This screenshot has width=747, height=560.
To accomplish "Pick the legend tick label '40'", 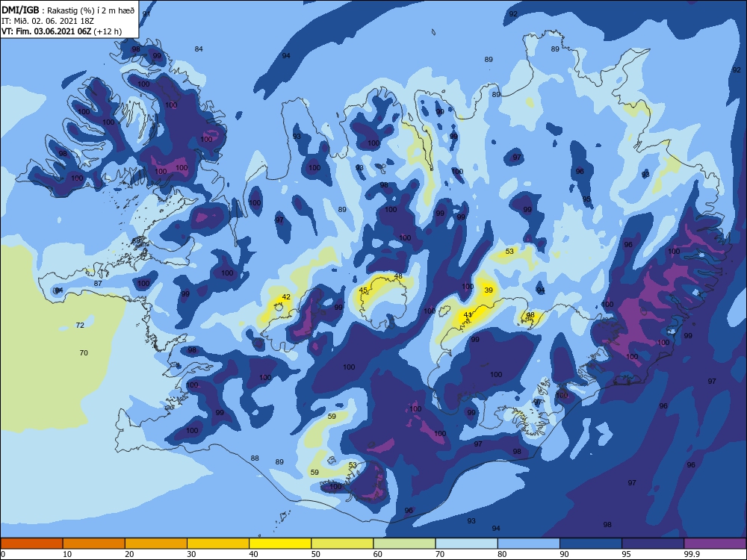I will tap(254, 554).
